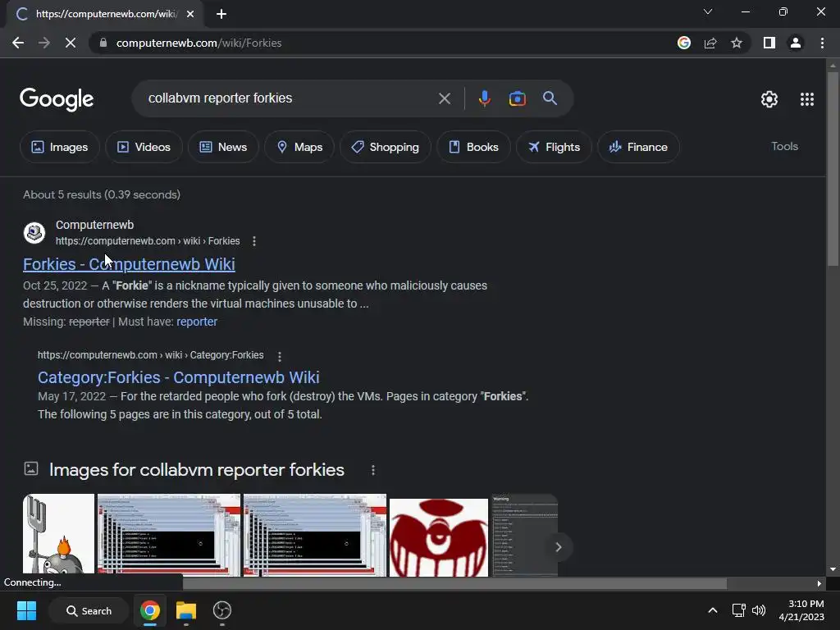Open tab search dropdown arrow
Viewport: 840px width, 630px height.
tap(708, 11)
